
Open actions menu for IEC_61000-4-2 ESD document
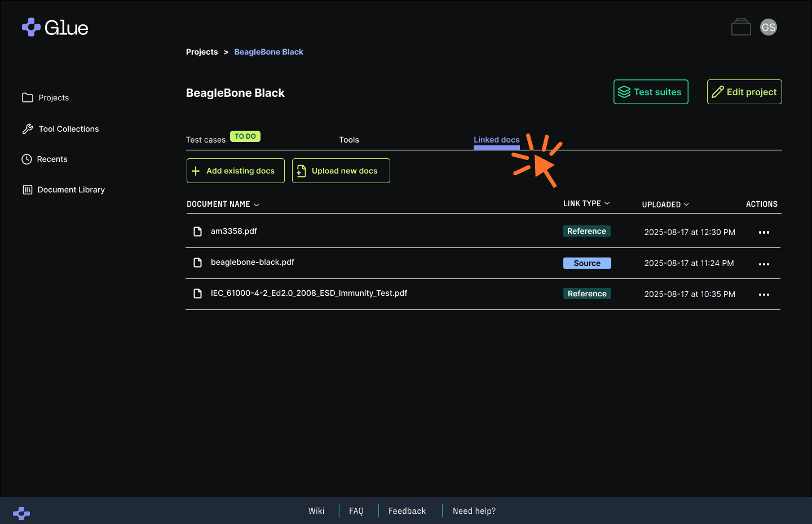(x=764, y=295)
